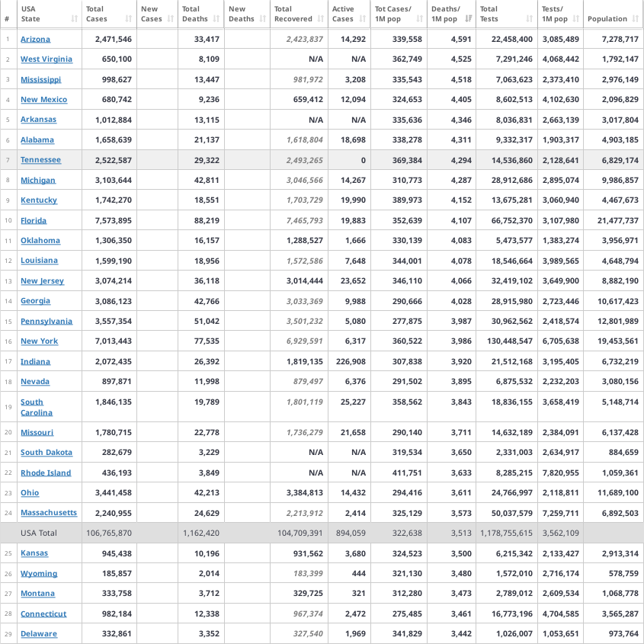Click the sort arrows in USA State header
The height and width of the screenshot is (644, 644).
pyautogui.click(x=75, y=19)
